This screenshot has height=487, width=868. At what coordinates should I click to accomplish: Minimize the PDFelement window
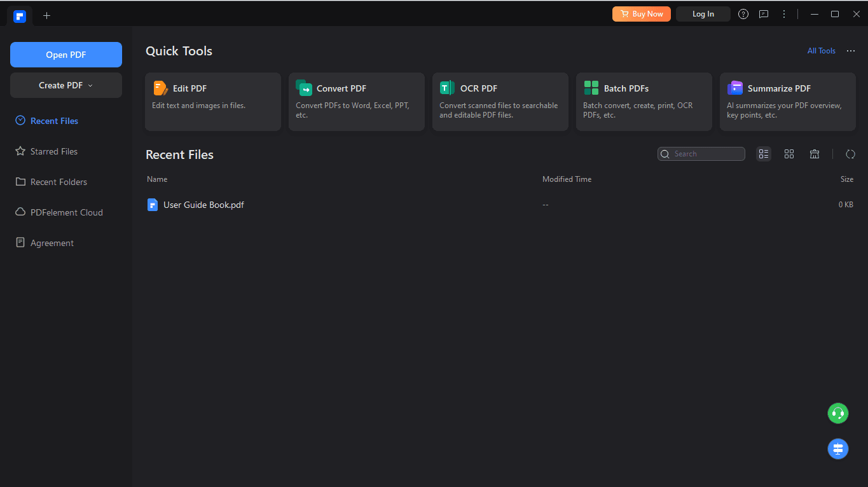(814, 14)
